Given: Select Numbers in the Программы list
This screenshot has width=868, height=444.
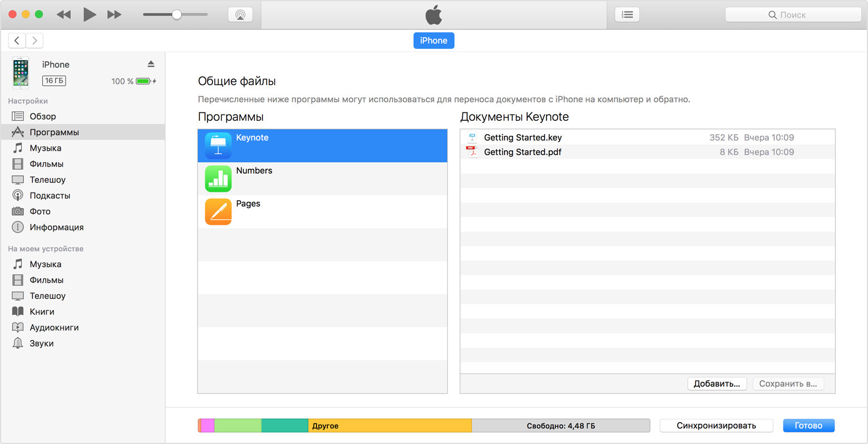Looking at the screenshot, I should pos(323,179).
